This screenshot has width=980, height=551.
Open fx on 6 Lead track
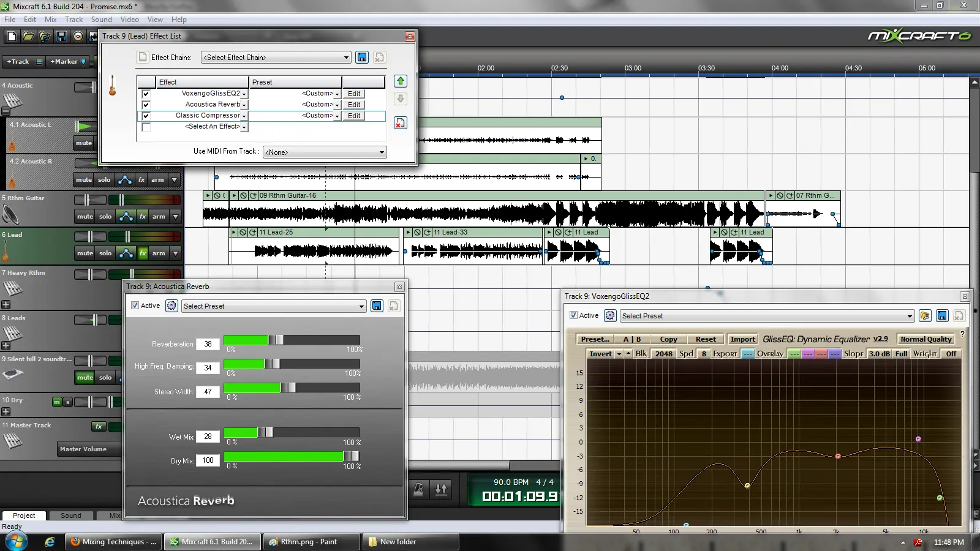(x=143, y=253)
